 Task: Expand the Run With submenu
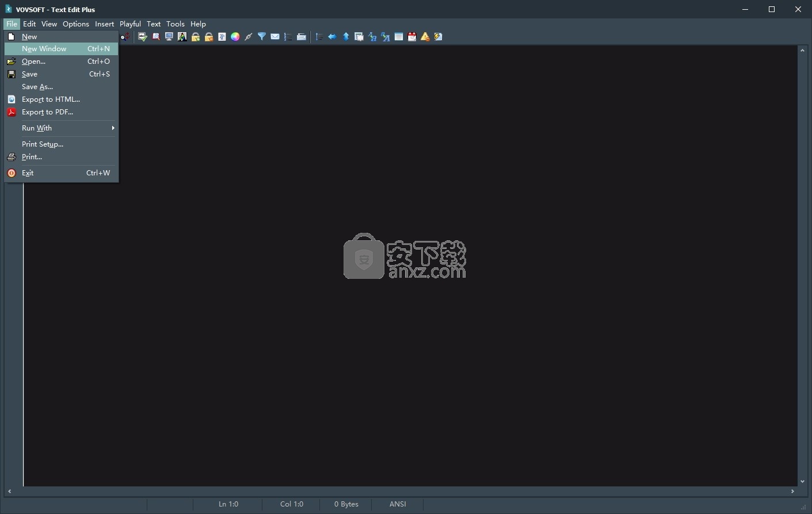coord(61,128)
